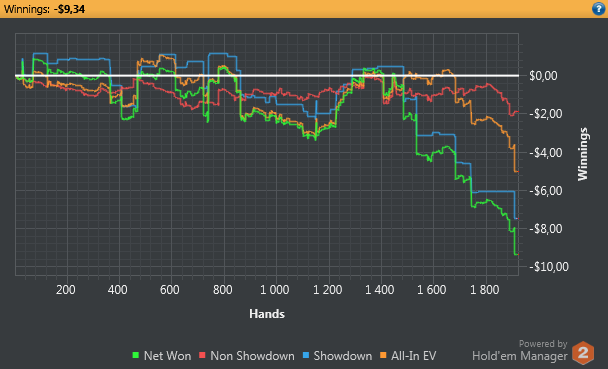
Task: Click the '-$2,00' y-axis label
Action: click(x=546, y=114)
